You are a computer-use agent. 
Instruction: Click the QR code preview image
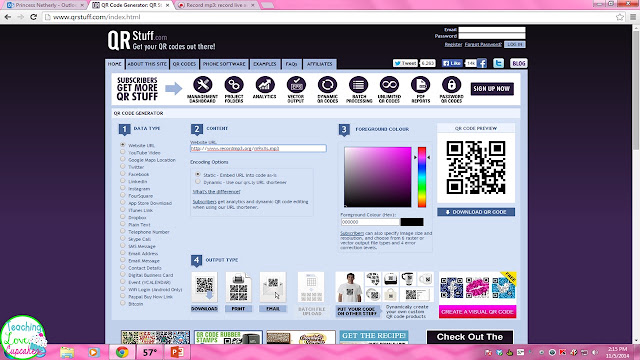tap(476, 167)
